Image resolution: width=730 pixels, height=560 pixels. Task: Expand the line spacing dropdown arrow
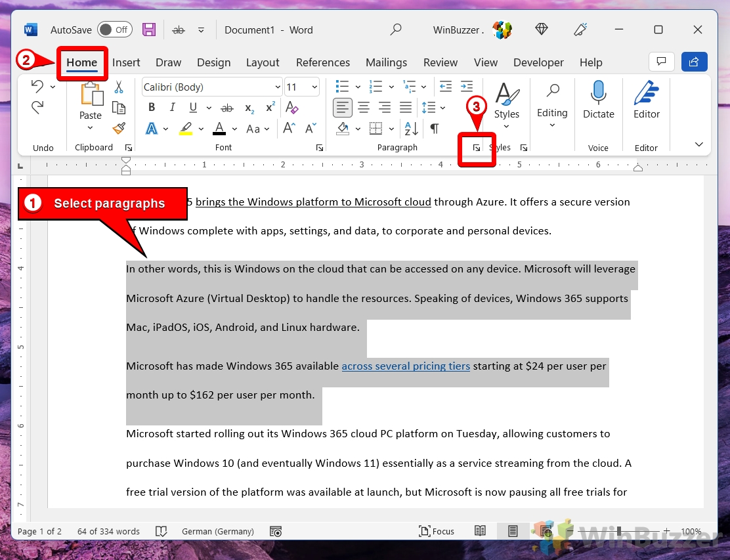click(x=442, y=108)
